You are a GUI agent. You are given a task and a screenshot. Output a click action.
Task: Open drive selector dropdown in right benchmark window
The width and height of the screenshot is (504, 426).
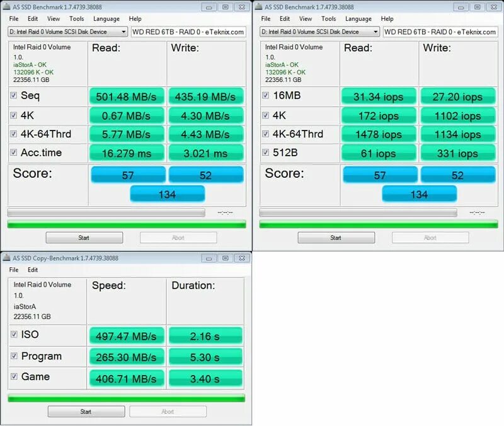[319, 32]
